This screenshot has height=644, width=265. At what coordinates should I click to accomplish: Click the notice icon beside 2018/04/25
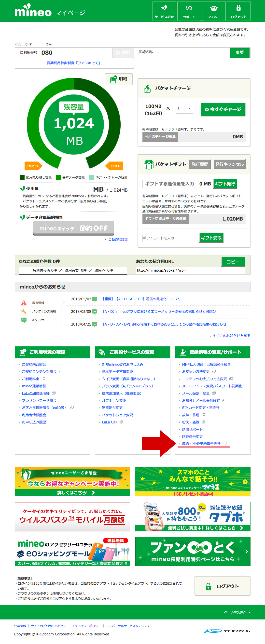pos(94,324)
